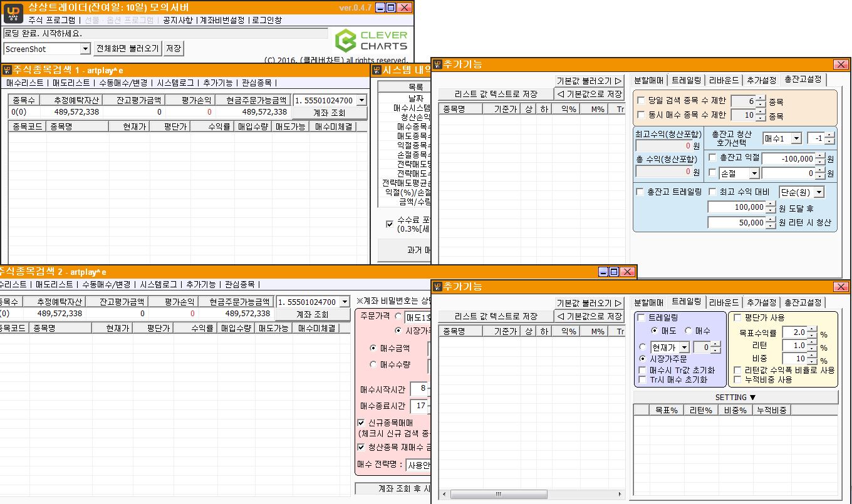Switch to 추가설정 tab in lower 추가기능
Image resolution: width=852 pixels, height=504 pixels.
(762, 302)
